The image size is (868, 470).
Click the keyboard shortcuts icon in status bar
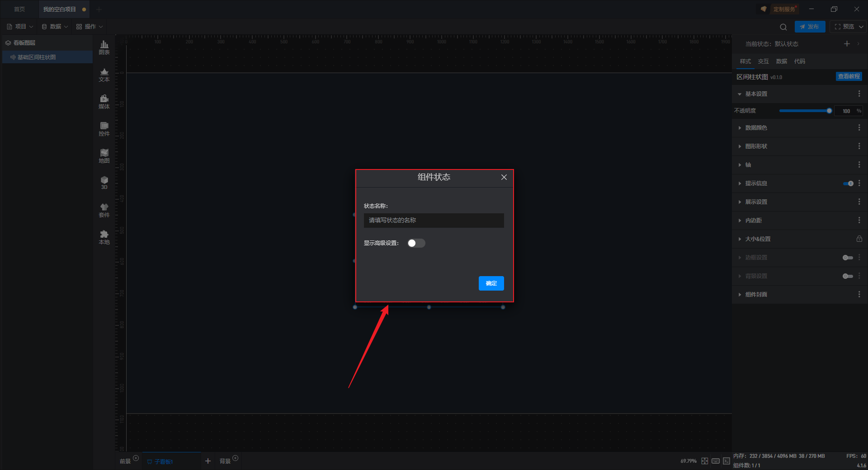tap(716, 461)
